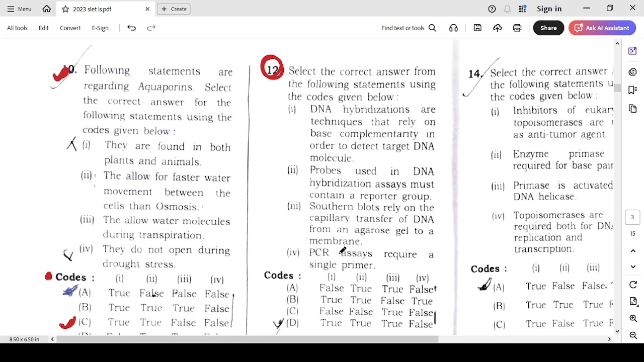Click the document properties page icon
Image resolution: width=644 pixels, height=362 pixels.
coord(633,301)
